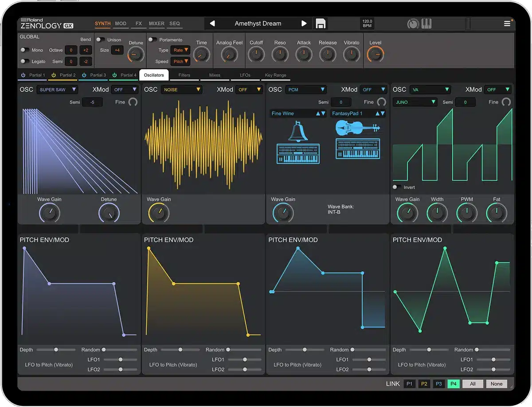The height and width of the screenshot is (407, 532).
Task: Turn on the Portamento switch
Action: (153, 40)
